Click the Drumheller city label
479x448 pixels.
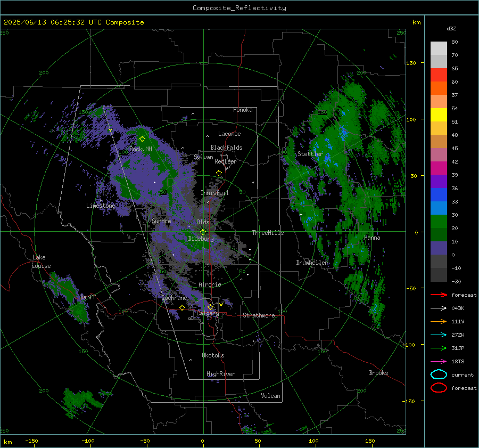312,263
